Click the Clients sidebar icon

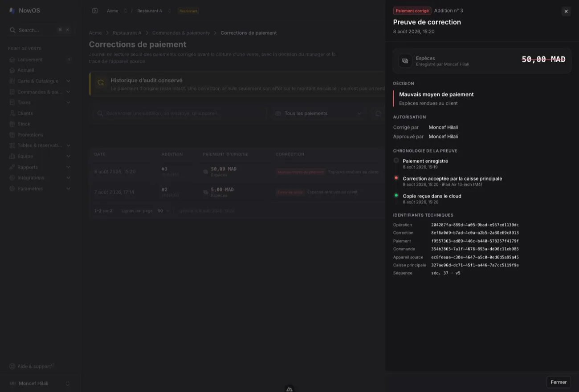point(12,113)
